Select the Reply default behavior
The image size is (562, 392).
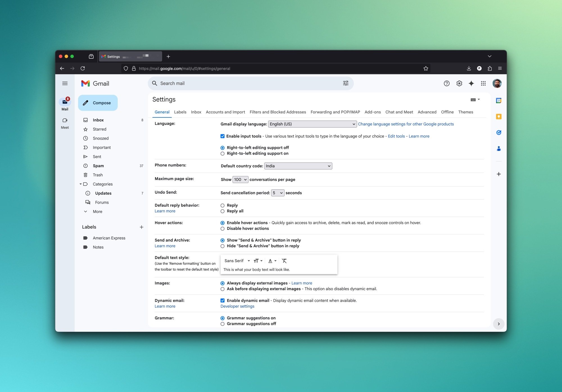(223, 206)
